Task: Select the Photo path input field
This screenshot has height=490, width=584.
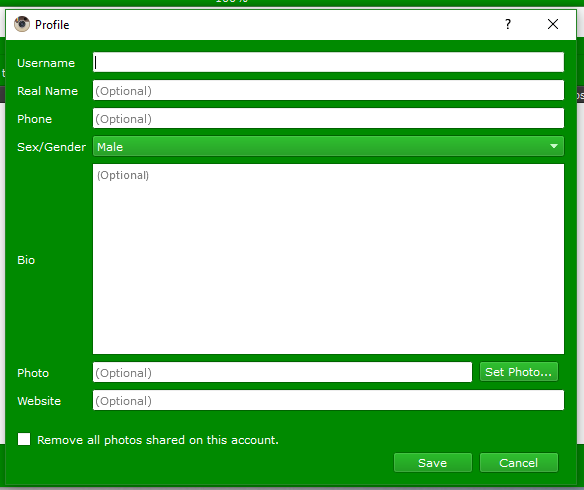Action: pyautogui.click(x=282, y=372)
